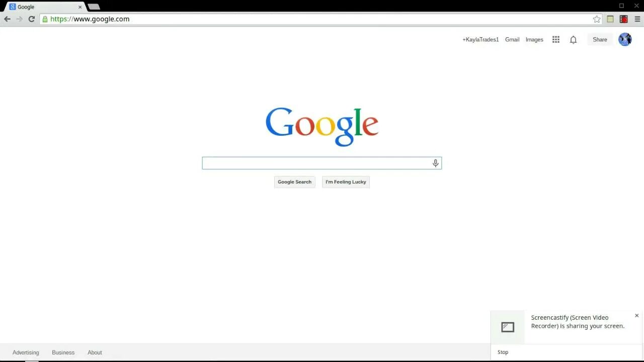Dismiss the Screencastify notification
This screenshot has width=644, height=362.
pos(637,316)
